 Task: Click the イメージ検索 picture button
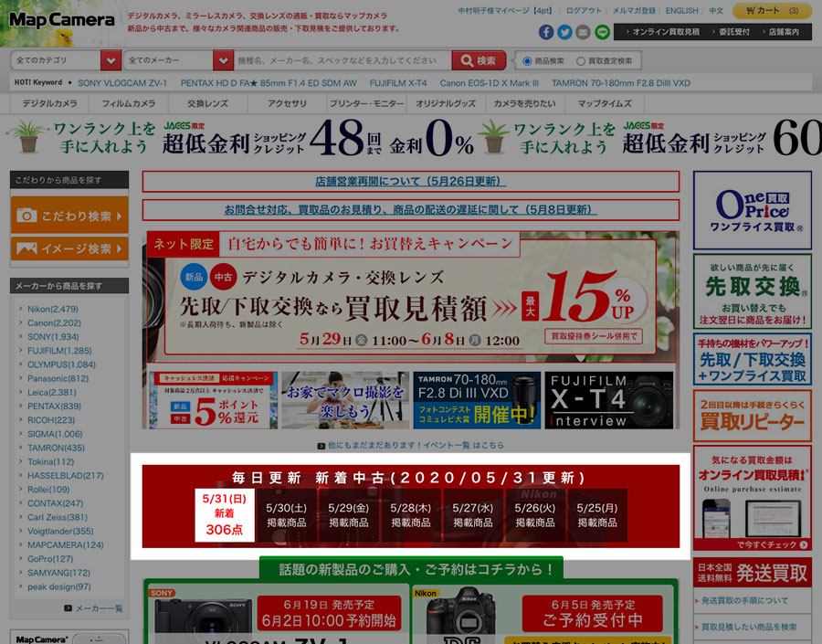(x=69, y=248)
